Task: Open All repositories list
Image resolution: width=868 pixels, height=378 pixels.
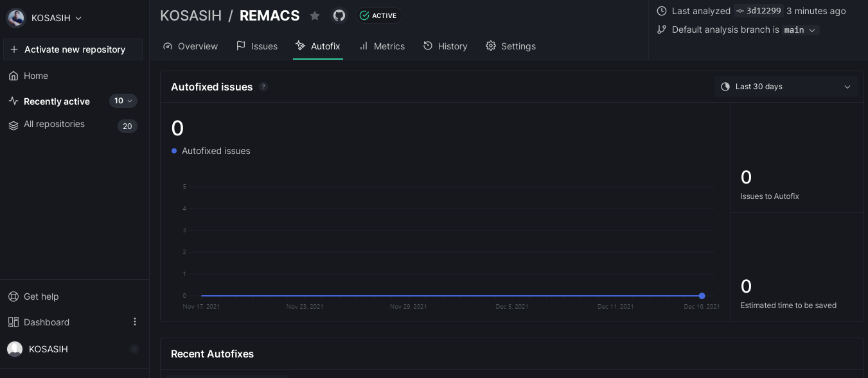Action: click(x=54, y=124)
